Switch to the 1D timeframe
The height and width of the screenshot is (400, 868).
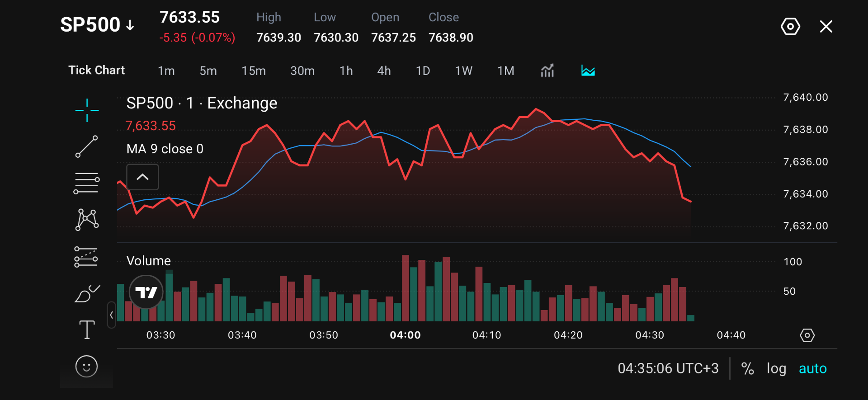[x=423, y=71]
